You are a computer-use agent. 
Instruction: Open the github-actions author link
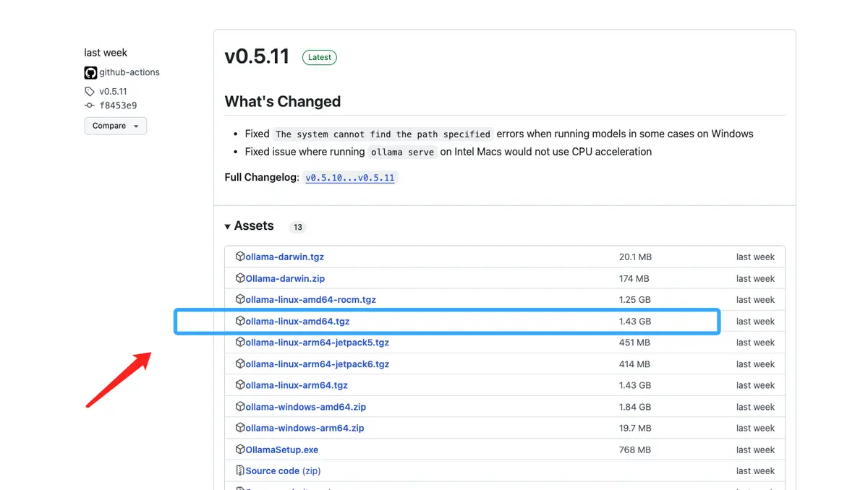click(x=129, y=72)
